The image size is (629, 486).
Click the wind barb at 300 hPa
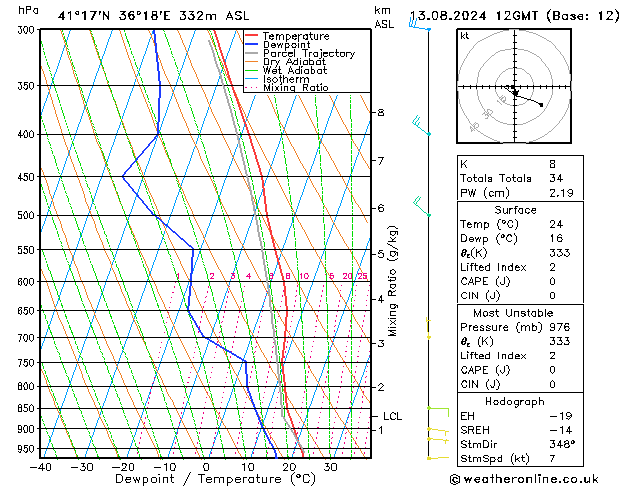click(420, 25)
